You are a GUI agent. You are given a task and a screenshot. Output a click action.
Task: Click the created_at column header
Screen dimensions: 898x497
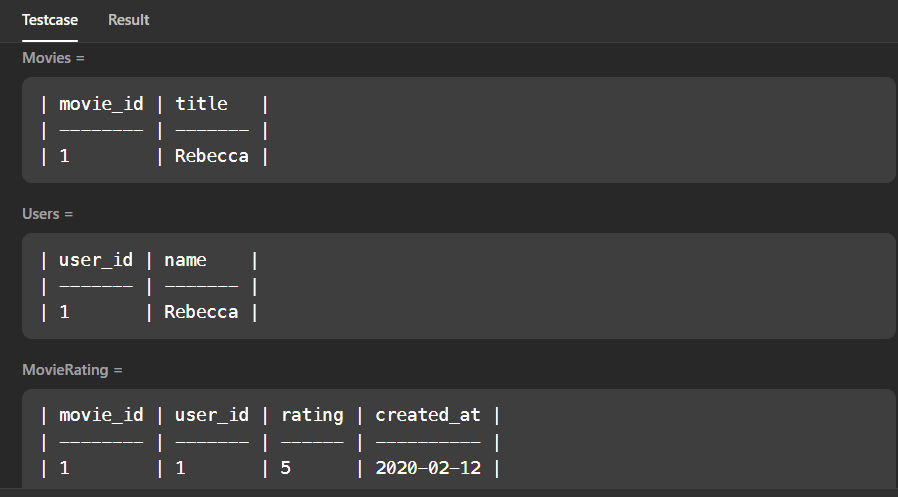click(x=428, y=415)
